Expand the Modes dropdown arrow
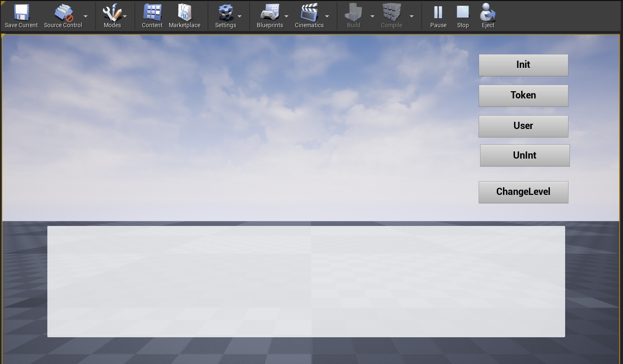Viewport: 623px width, 364px height. [x=125, y=16]
